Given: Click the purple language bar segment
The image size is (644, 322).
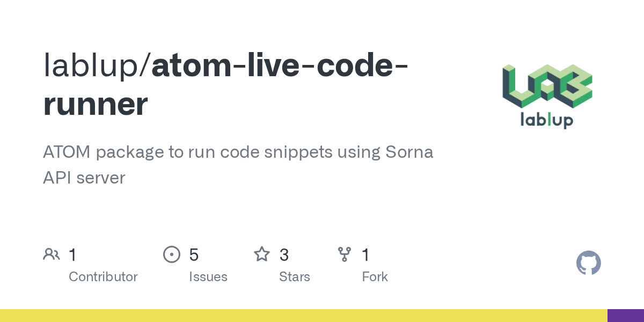Looking at the screenshot, I should click(625, 316).
